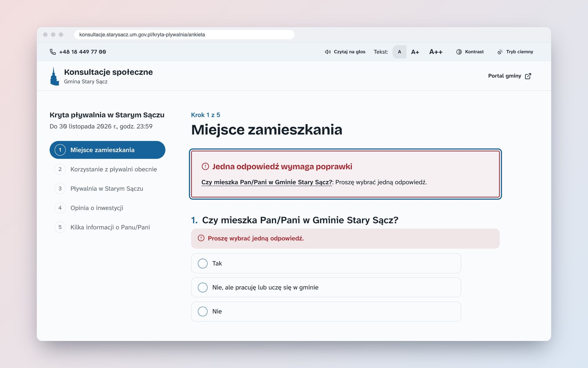This screenshot has width=588, height=368.
Task: Follow the error link "Czy mieszka Pan/Pani w Gminie Stary Sącz?"
Action: point(267,182)
